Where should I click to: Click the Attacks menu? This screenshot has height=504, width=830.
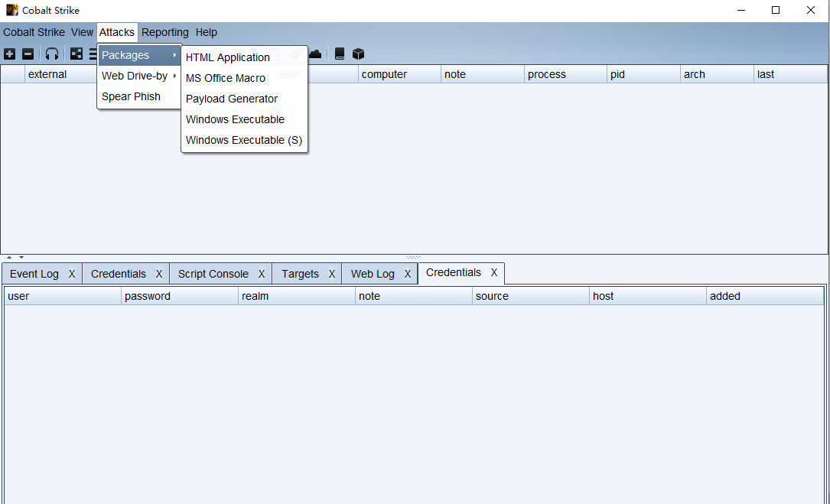pos(117,32)
